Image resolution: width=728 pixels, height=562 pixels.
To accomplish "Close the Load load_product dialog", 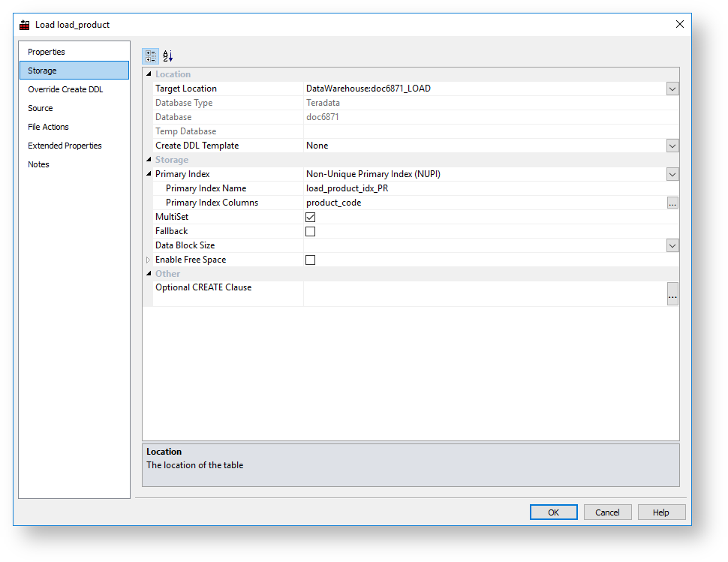I will 679,24.
